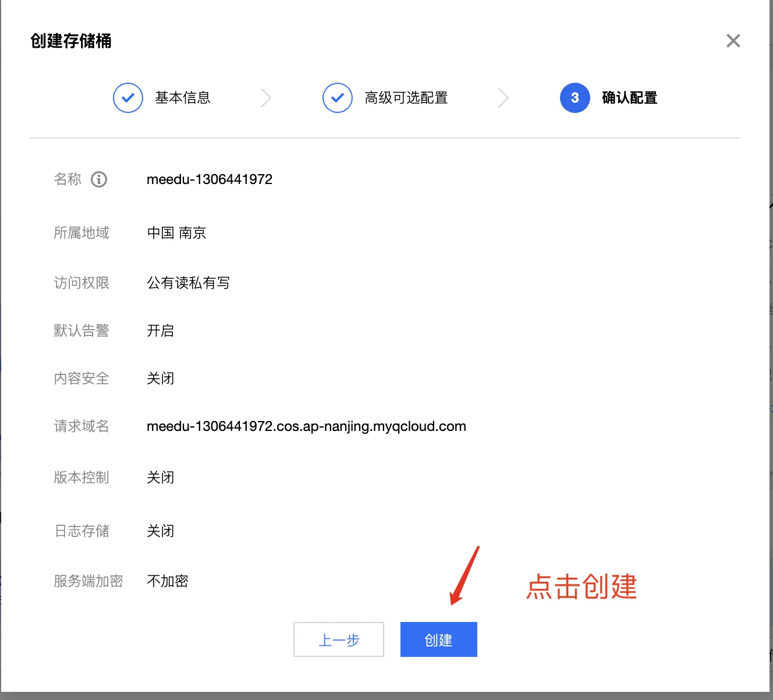Viewport: 773px width, 700px height.
Task: Click the request domain myqcloud.com text
Action: pyautogui.click(x=306, y=426)
